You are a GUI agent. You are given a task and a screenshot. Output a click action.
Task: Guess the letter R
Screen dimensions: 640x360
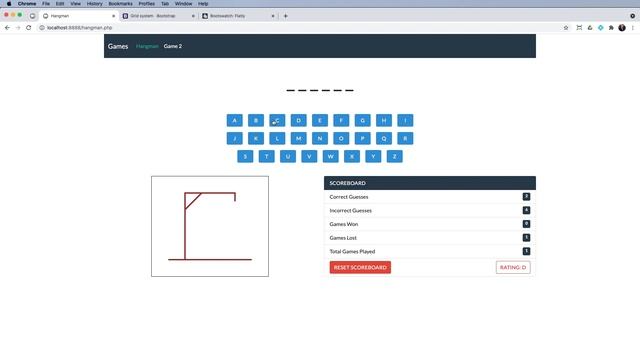click(x=405, y=138)
